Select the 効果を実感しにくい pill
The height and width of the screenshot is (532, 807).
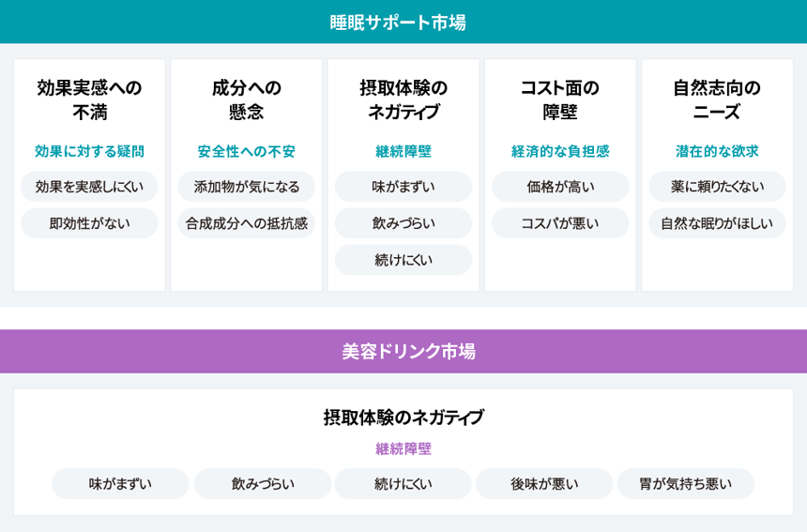point(89,187)
